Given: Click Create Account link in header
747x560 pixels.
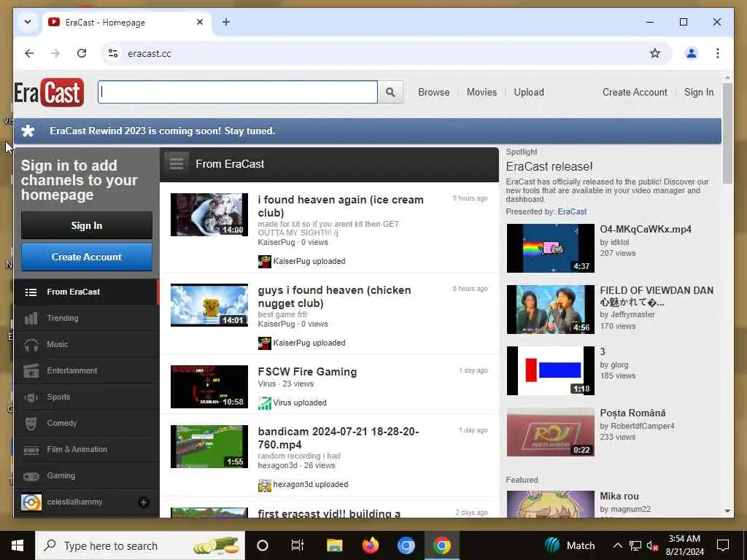Looking at the screenshot, I should tap(635, 93).
